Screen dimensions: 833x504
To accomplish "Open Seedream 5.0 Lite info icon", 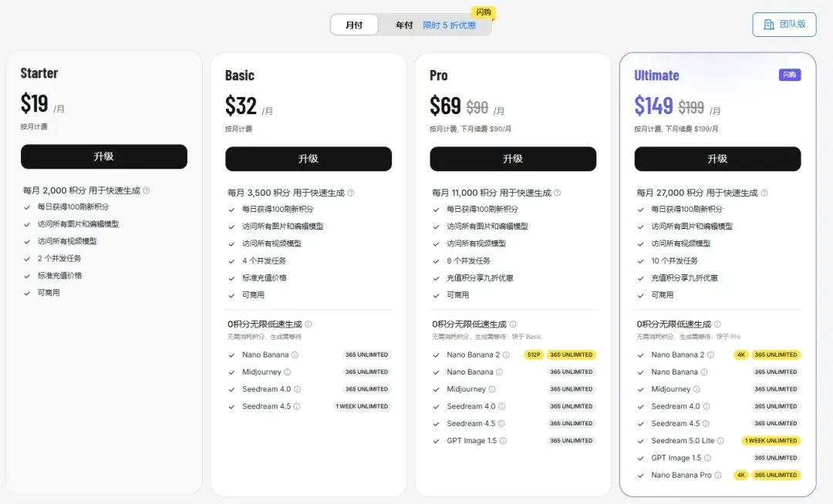I will coord(720,441).
